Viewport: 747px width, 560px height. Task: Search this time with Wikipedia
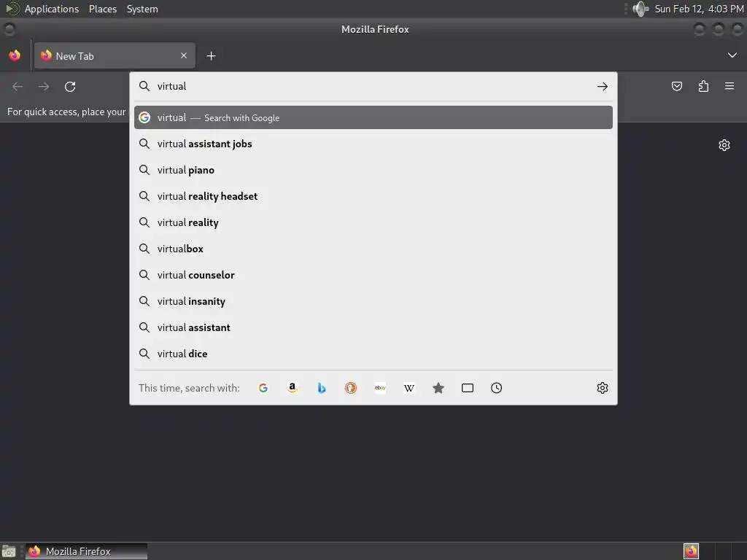(409, 388)
